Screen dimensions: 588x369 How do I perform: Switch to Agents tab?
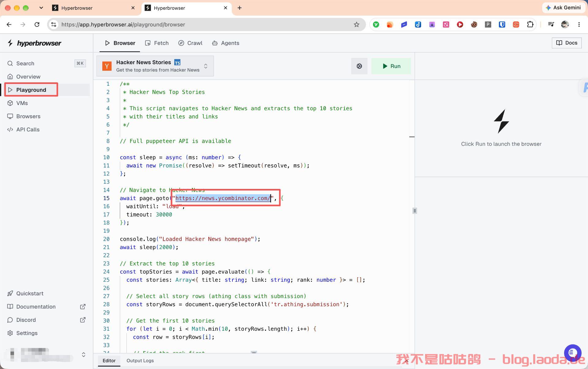(225, 43)
